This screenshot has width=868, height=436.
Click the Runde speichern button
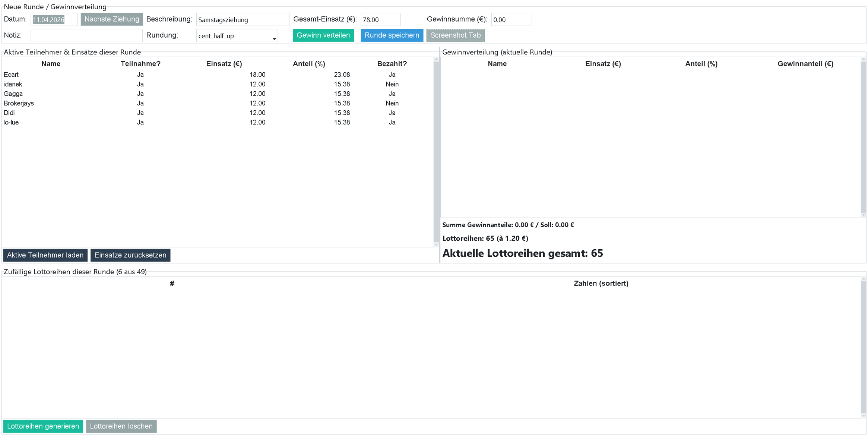click(392, 35)
